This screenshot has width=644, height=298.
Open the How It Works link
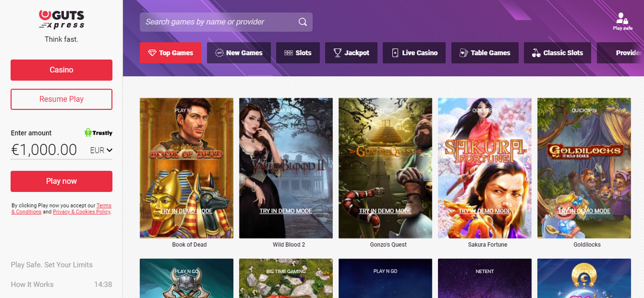click(32, 285)
